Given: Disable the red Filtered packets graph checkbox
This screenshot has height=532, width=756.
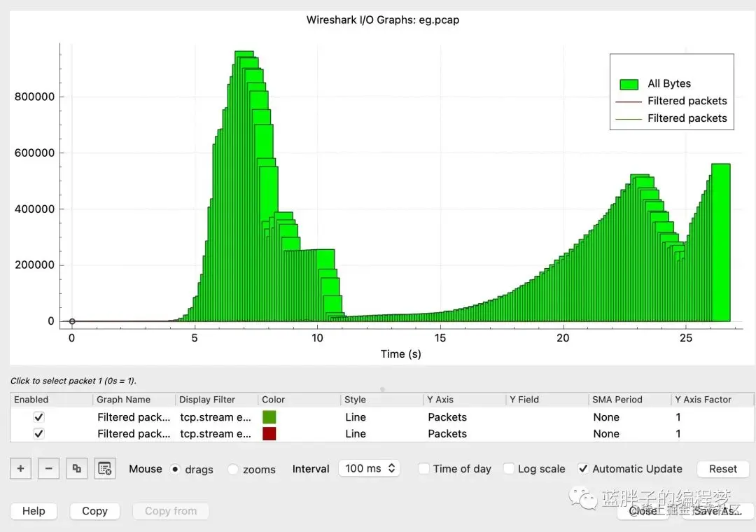Looking at the screenshot, I should click(x=39, y=433).
